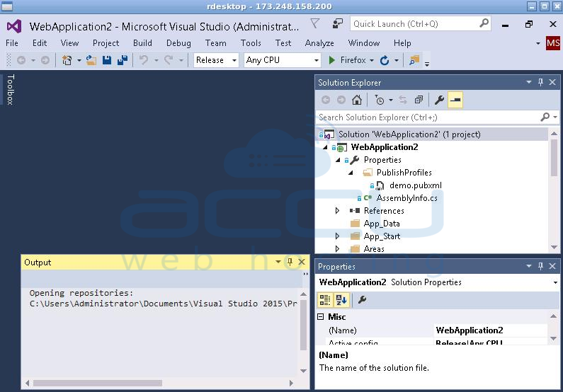Open the Analyze menu

point(319,43)
